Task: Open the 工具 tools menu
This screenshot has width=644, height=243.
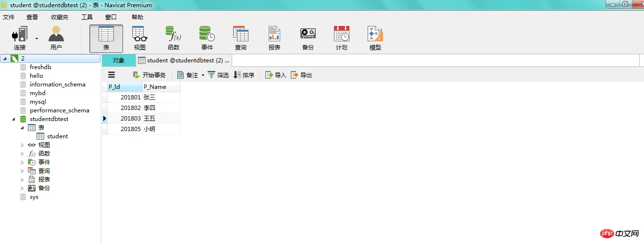Action: [87, 17]
